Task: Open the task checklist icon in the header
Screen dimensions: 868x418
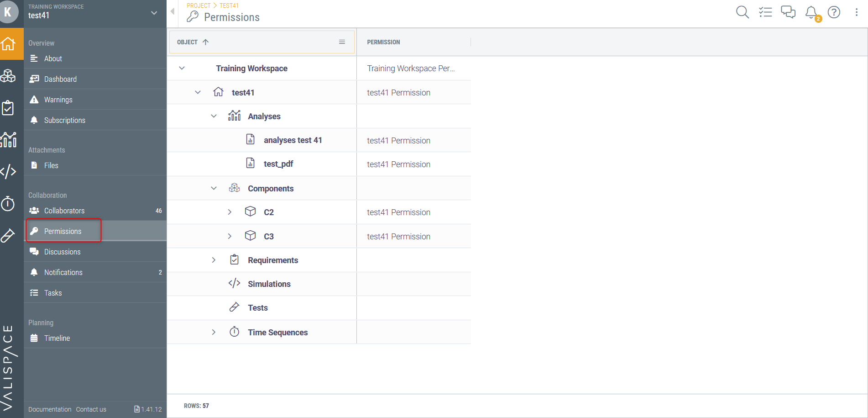Action: (x=765, y=12)
